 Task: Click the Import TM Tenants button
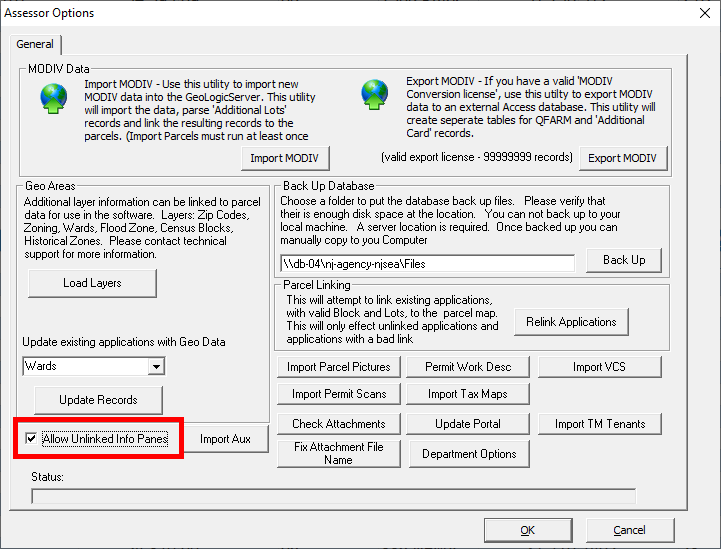(600, 424)
